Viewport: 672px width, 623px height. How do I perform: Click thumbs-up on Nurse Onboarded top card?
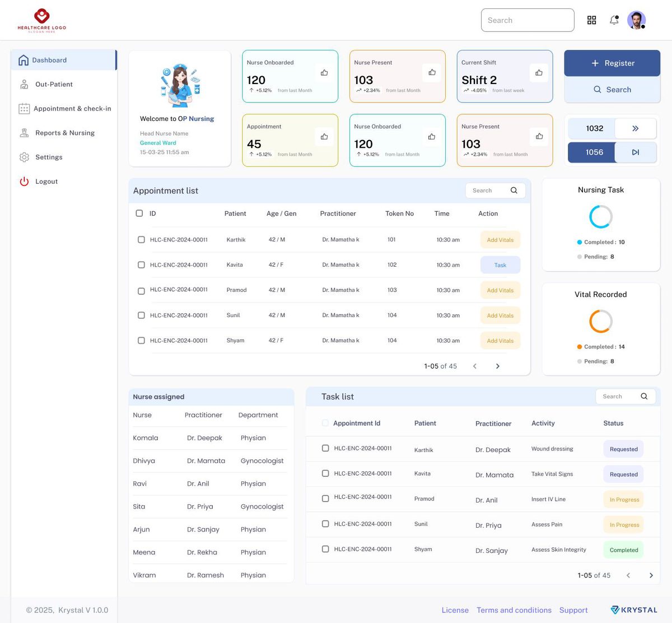tap(324, 72)
